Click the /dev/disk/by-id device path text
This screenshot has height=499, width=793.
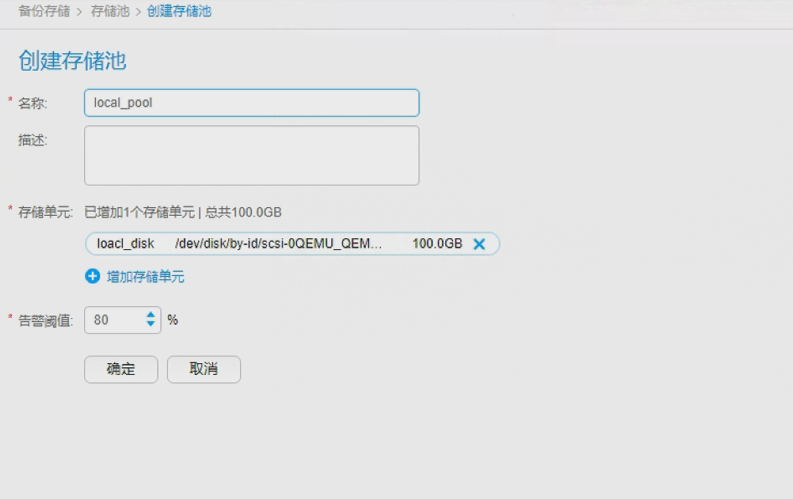click(278, 244)
